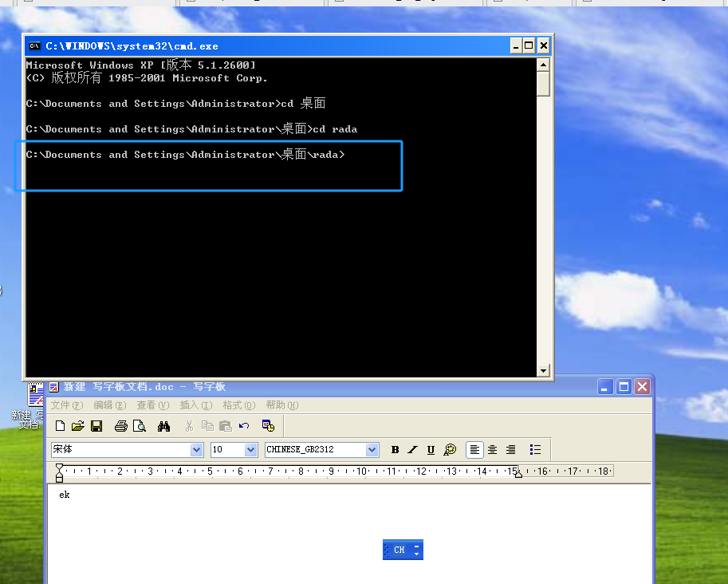
Task: Insert date and time via toolbar icon
Action: point(269,425)
